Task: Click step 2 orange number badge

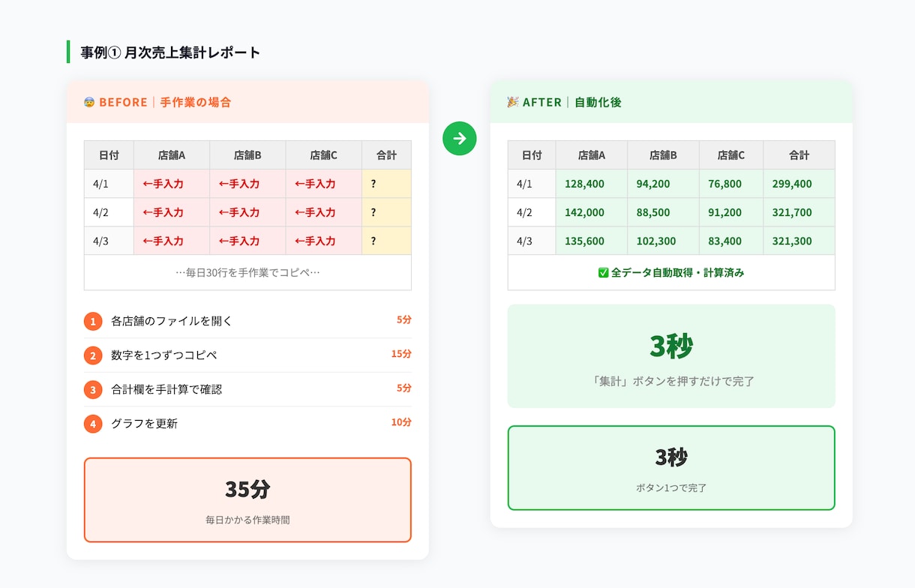Action: tap(93, 355)
